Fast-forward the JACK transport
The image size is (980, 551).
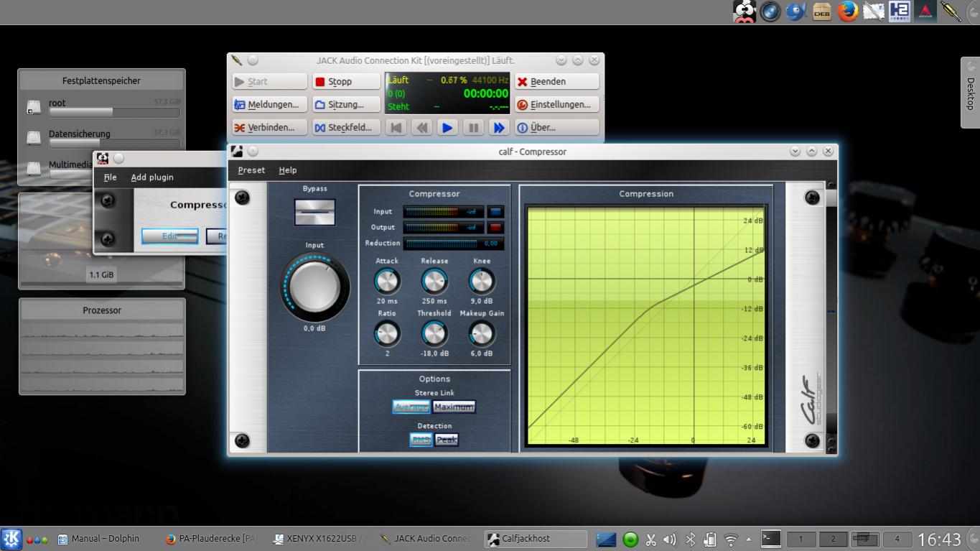tap(498, 128)
